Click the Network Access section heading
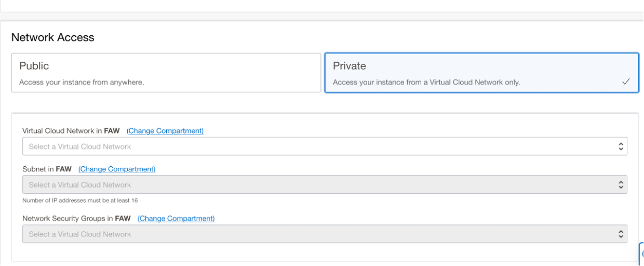This screenshot has height=266, width=644. point(53,37)
